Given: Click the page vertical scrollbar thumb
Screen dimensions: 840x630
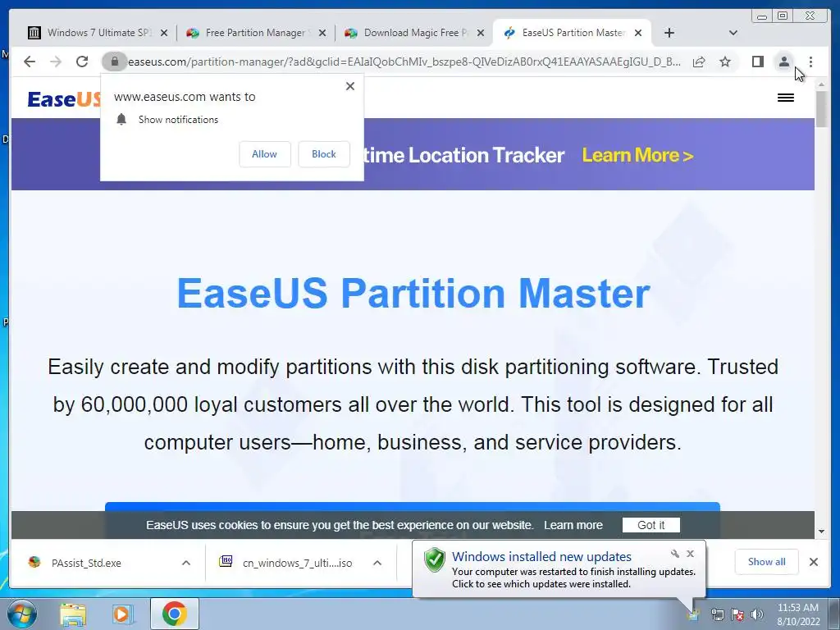Looking at the screenshot, I should pos(821,109).
